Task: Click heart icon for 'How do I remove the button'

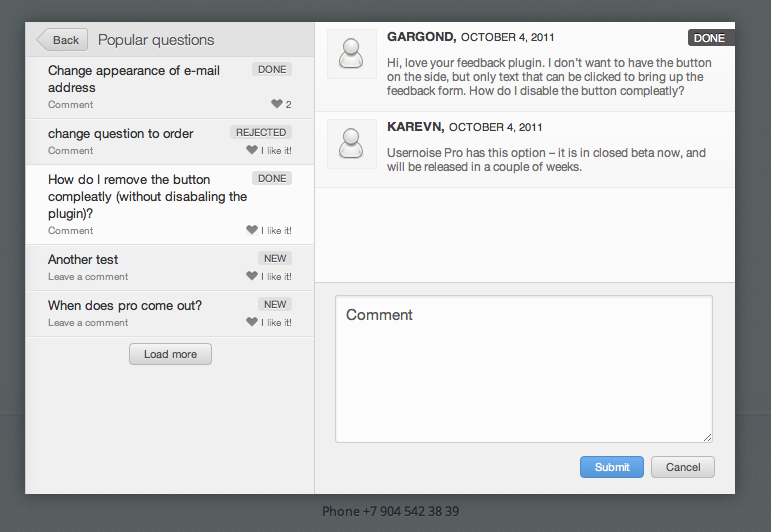Action: click(x=252, y=230)
